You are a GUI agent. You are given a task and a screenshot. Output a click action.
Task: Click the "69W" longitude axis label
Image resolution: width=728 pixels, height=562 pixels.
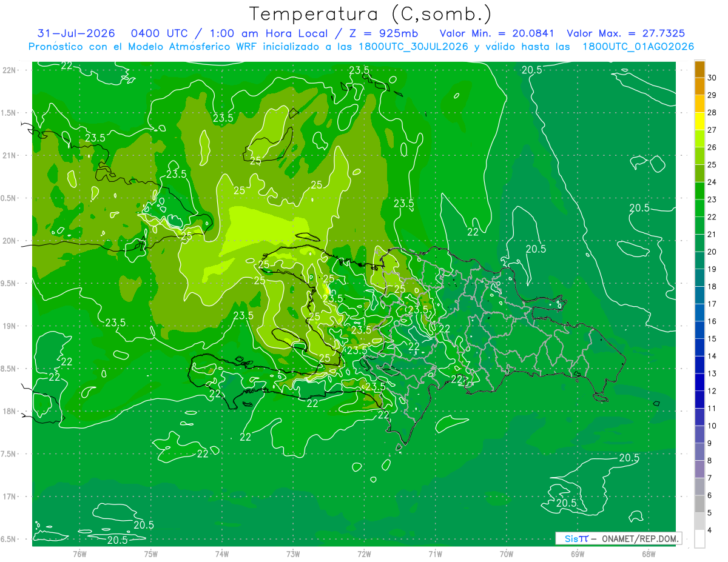[x=577, y=554]
